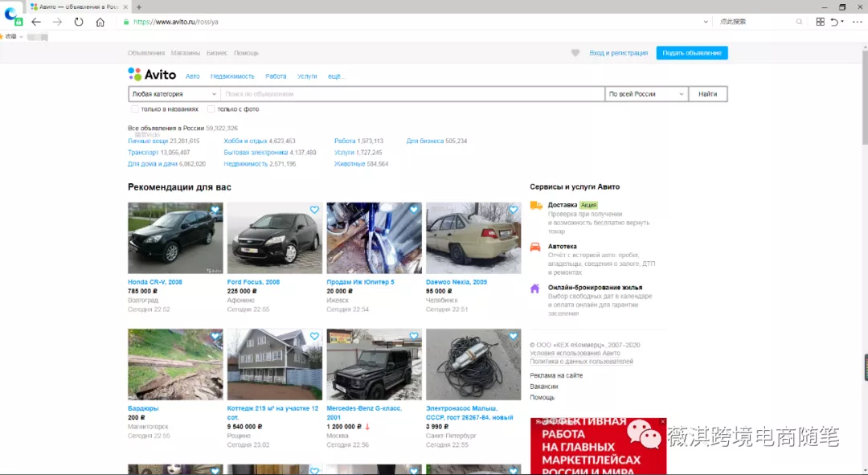
Task: Open 'Транспорт' category link
Action: [143, 152]
